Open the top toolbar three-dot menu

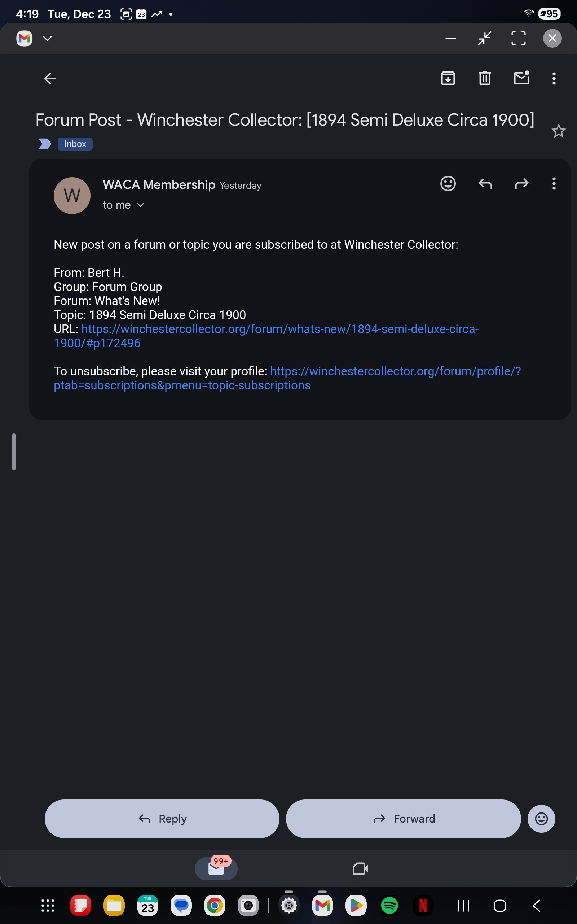click(554, 78)
